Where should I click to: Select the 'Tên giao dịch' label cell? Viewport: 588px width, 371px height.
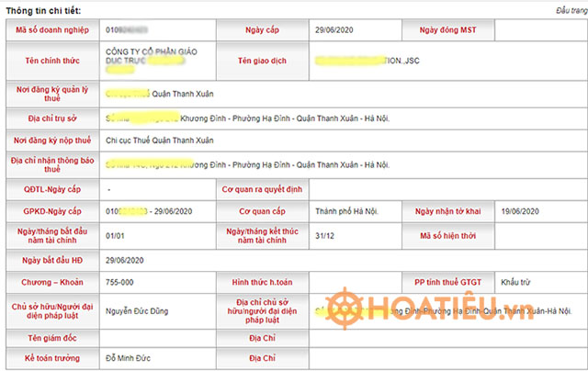click(262, 61)
